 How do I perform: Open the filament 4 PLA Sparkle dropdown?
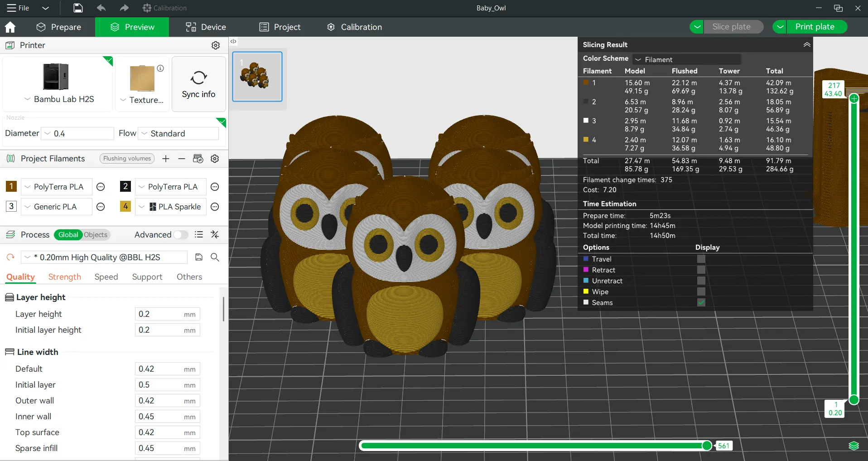[x=171, y=207]
